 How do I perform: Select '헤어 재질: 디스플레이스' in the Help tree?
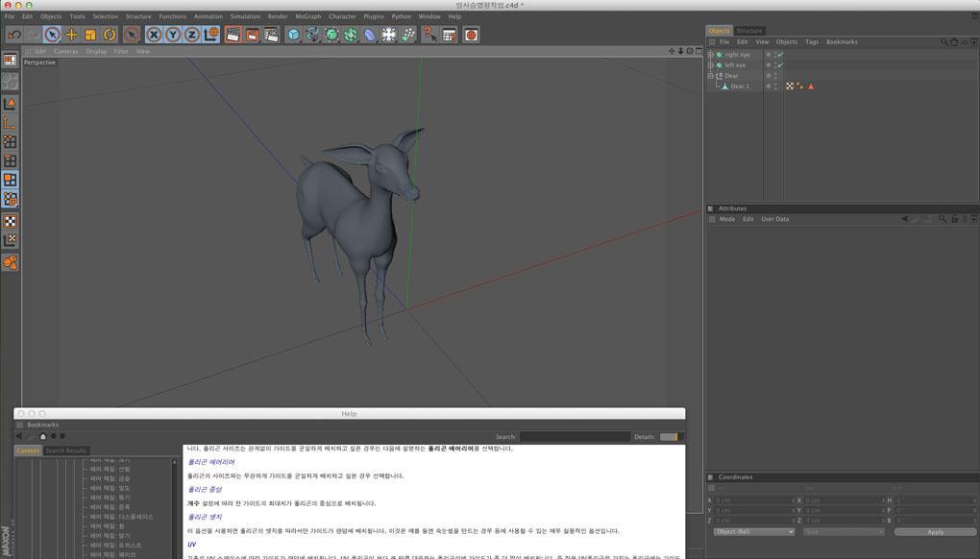[x=121, y=517]
